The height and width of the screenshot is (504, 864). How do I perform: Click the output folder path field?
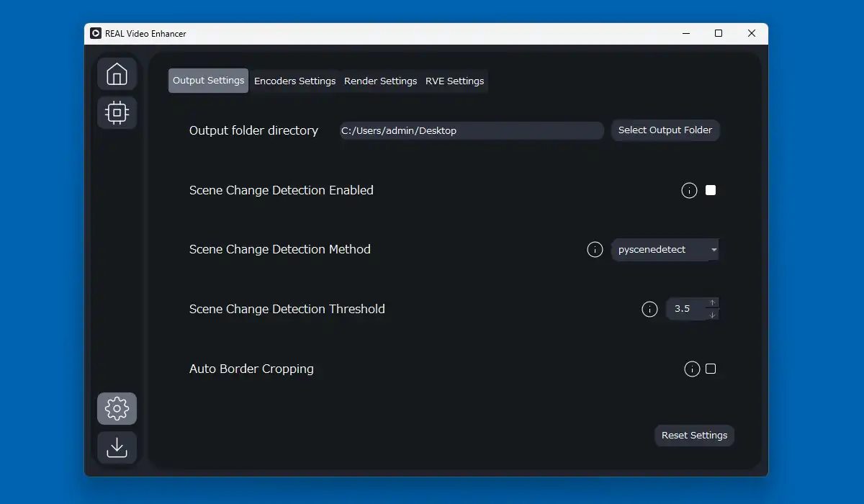click(x=472, y=130)
